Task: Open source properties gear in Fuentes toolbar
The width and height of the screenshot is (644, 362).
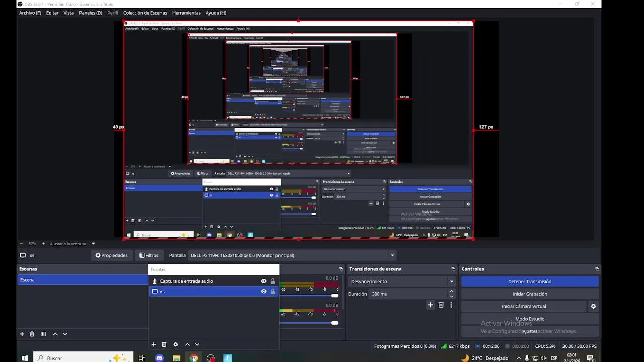Action: 175,344
